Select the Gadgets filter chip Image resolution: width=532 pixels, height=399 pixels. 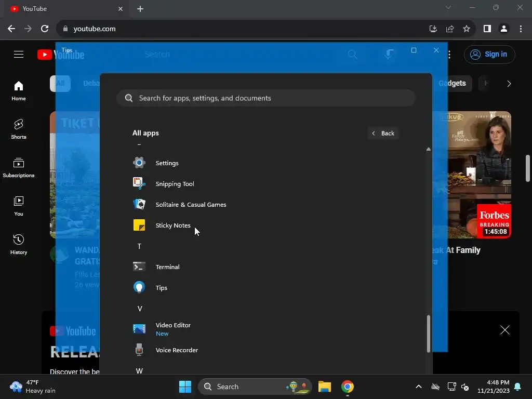tap(453, 84)
